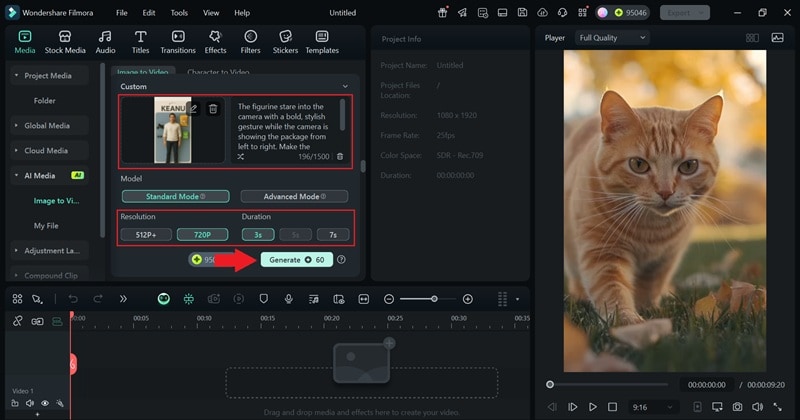Select the My File item
This screenshot has width=800, height=420.
tap(46, 226)
